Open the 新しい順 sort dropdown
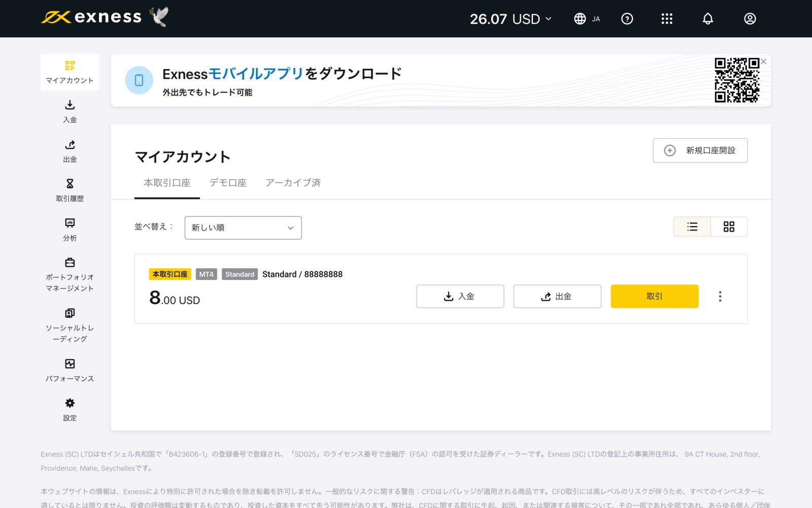This screenshot has width=812, height=508. pos(243,228)
